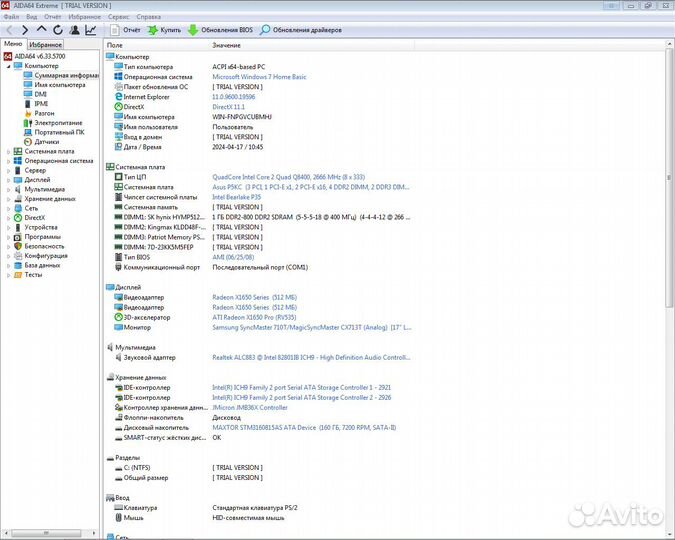Click the main panel vertical scrollbar
The image size is (675, 540).
point(669,177)
